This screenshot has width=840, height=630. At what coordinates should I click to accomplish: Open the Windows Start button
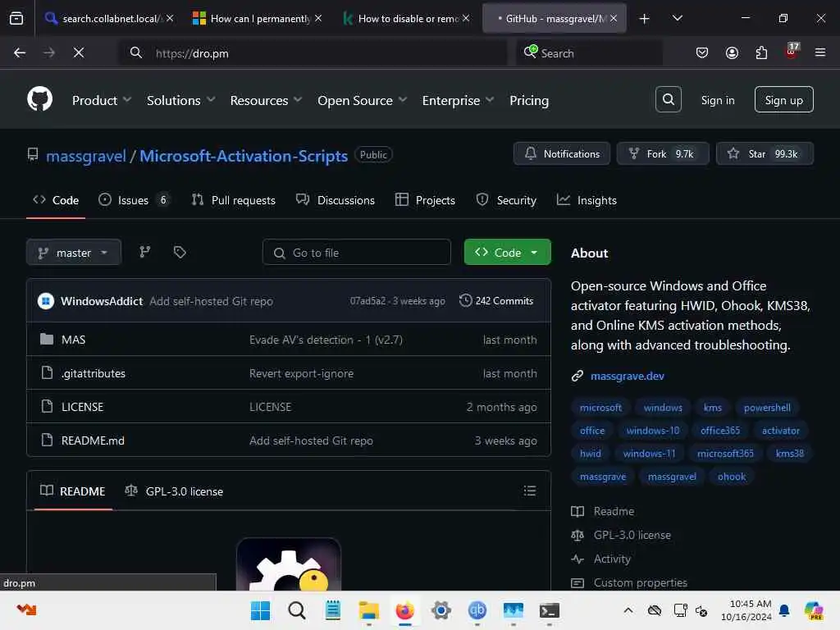(x=260, y=610)
